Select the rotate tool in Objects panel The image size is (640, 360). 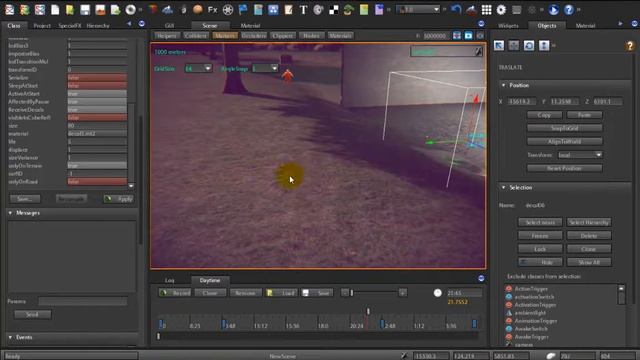coord(529,45)
